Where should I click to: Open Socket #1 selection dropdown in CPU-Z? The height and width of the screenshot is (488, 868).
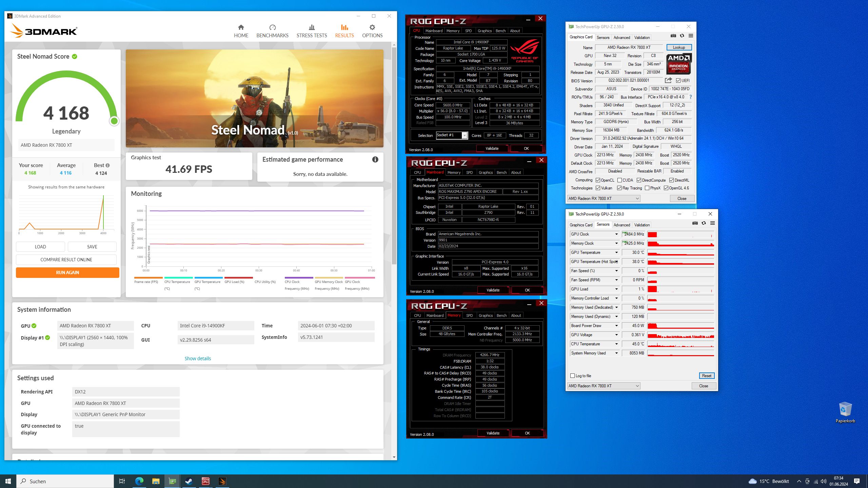452,135
